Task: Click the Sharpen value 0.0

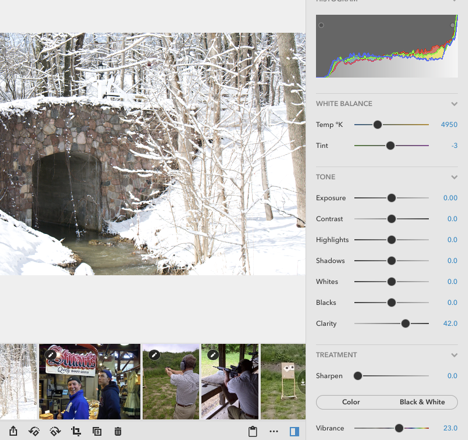Action: (x=452, y=376)
